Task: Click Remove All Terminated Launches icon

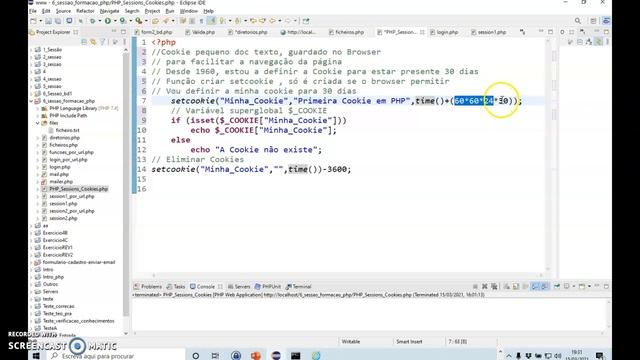Action: pyautogui.click(x=494, y=287)
